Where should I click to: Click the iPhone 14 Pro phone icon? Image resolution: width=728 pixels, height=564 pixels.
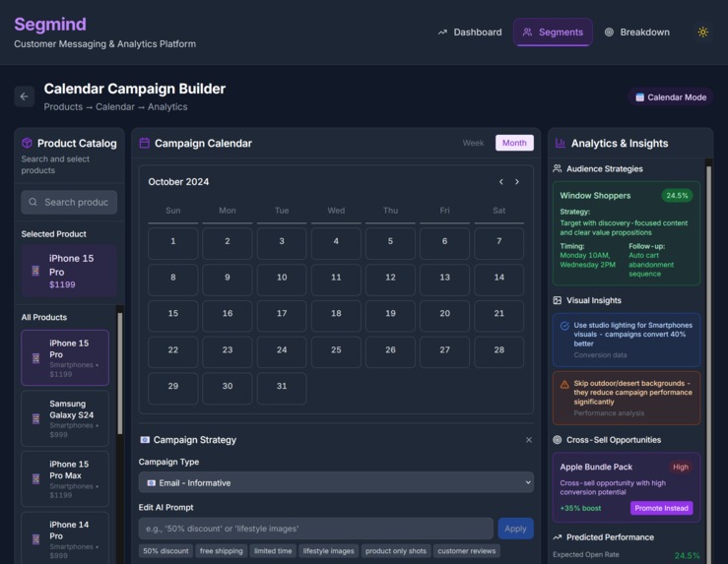(35, 539)
